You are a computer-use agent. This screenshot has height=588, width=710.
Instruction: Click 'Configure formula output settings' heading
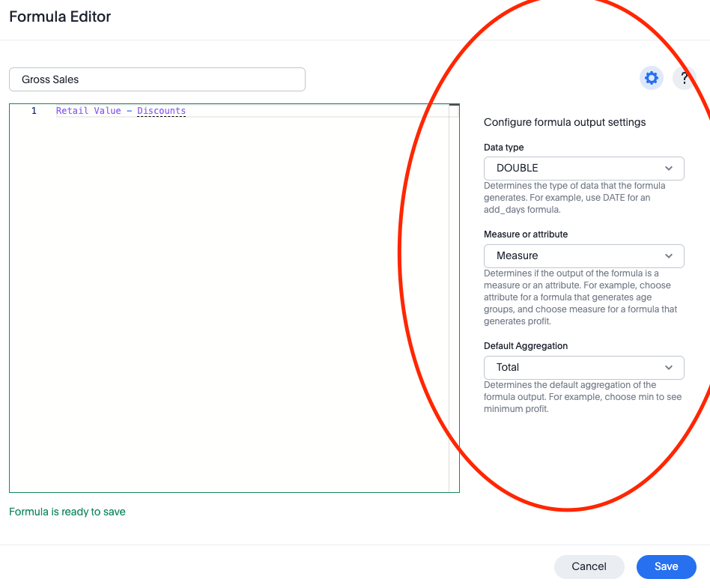[x=565, y=122]
